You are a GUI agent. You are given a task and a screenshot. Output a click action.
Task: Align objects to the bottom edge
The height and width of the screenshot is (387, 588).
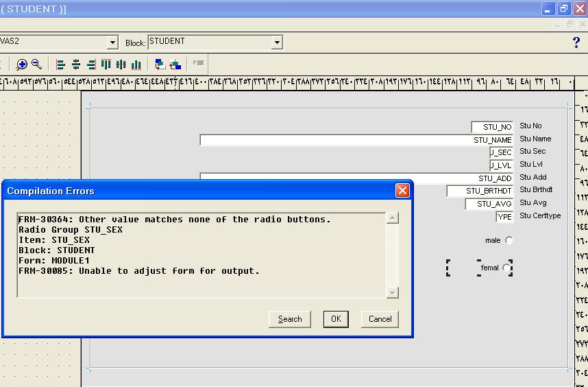136,64
